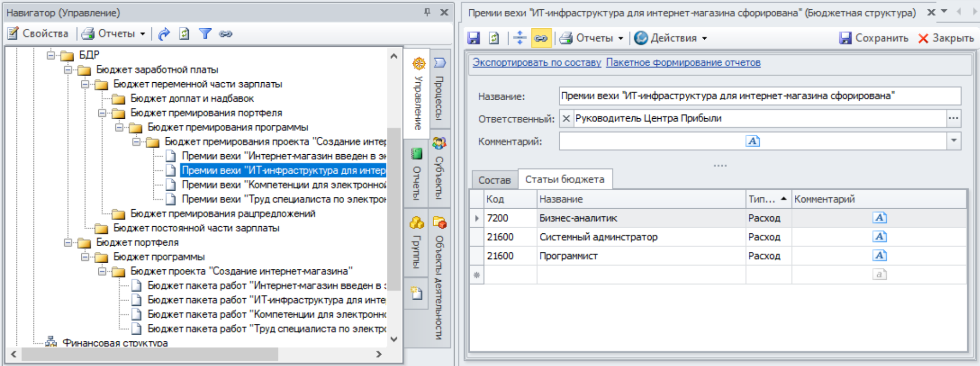Collapse the Бюджет портфеля tree node
980x366 pixels.
68,242
